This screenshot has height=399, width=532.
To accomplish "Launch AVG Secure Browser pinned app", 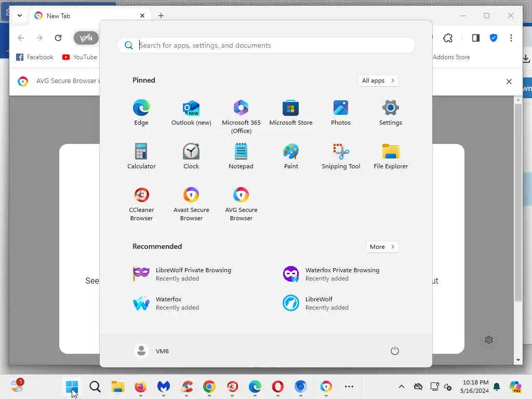I will point(241,204).
